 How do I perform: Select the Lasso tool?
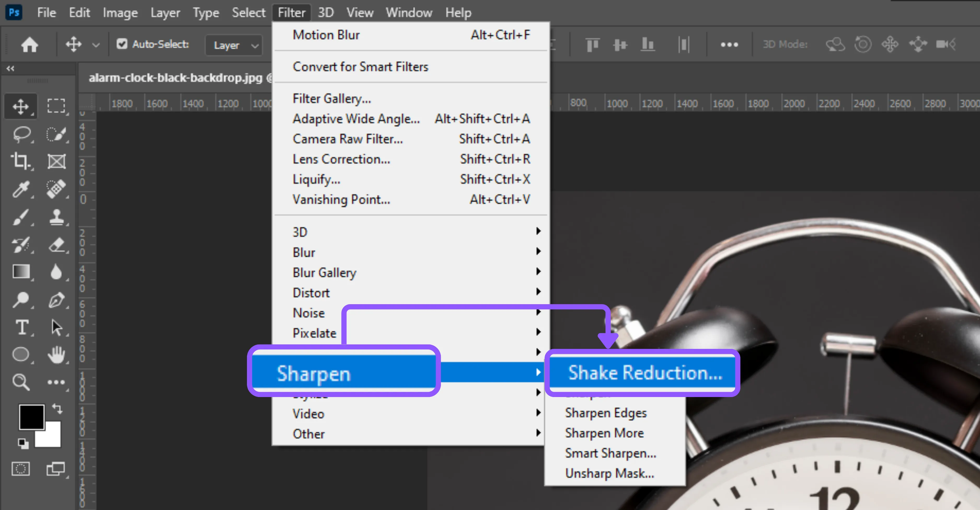(x=22, y=134)
